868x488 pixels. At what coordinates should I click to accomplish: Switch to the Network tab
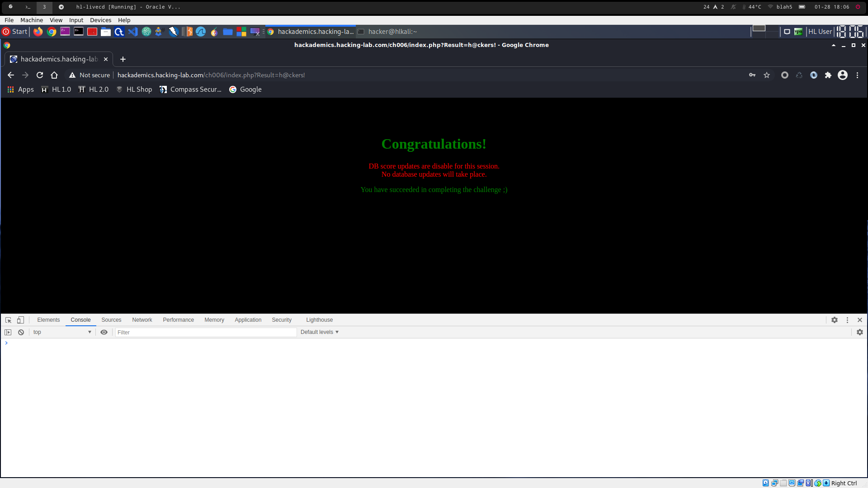pos(142,320)
